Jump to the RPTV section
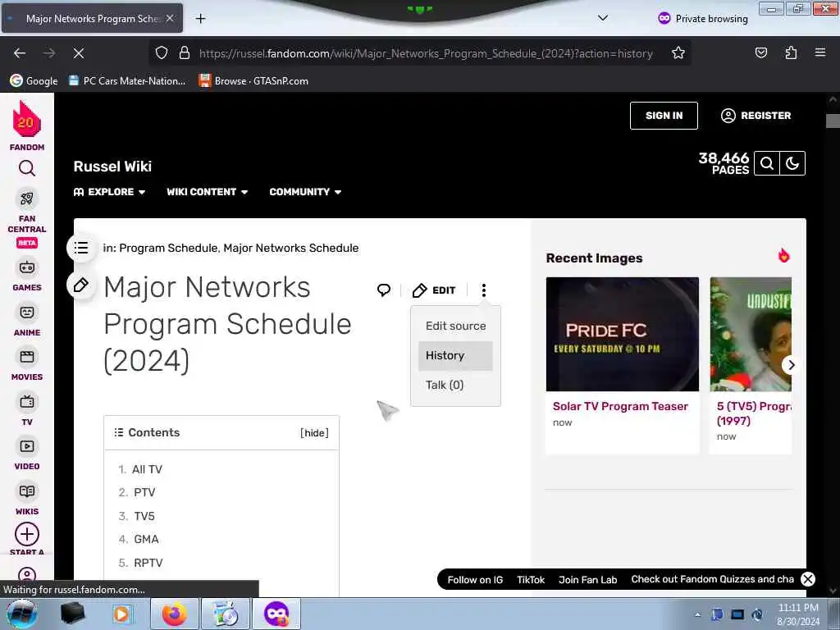Screen dimensions: 840x630 click(148, 563)
